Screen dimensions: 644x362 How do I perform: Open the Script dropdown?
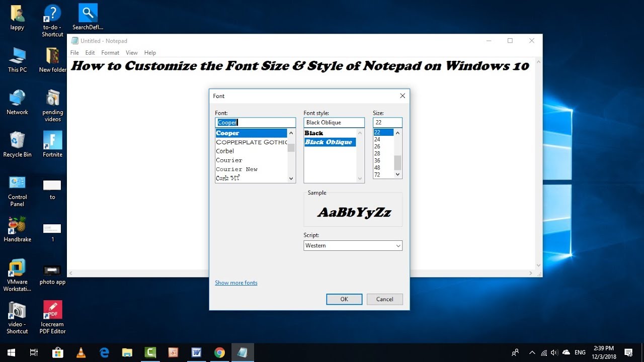(353, 245)
